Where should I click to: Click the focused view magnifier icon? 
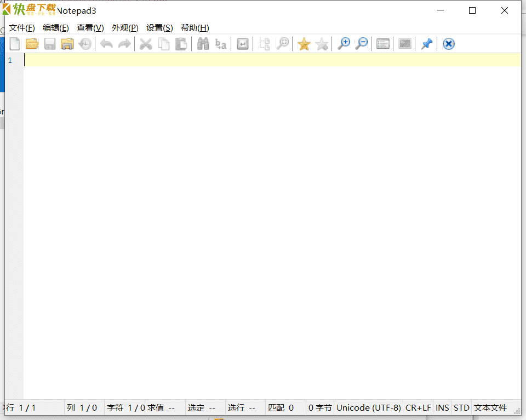coord(283,44)
